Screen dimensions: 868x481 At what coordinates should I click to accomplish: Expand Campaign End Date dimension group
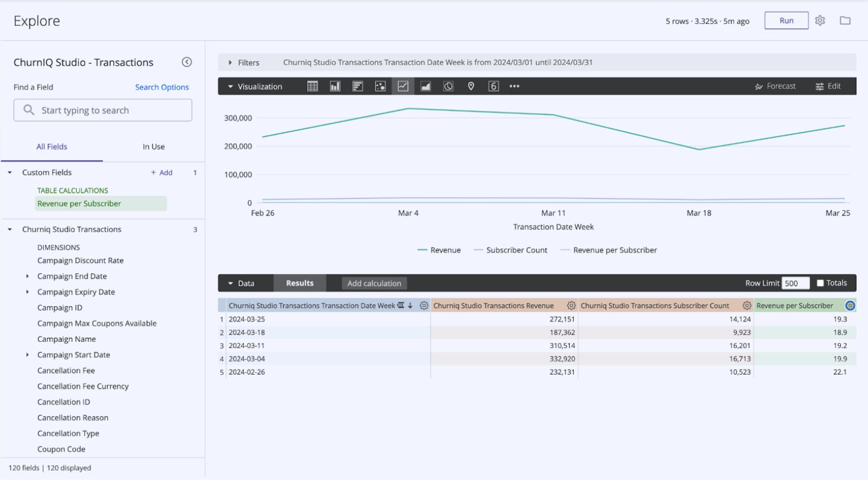27,276
